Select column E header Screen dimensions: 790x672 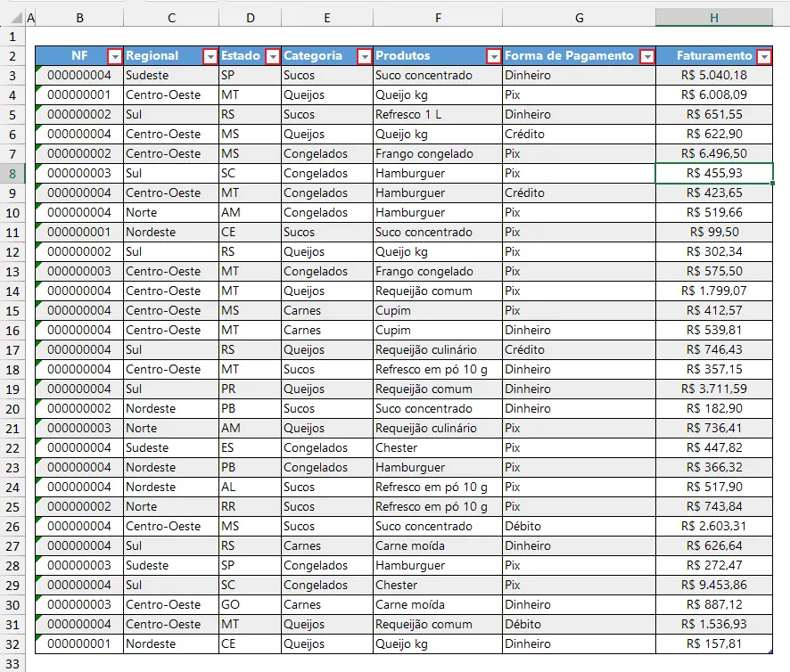[327, 18]
